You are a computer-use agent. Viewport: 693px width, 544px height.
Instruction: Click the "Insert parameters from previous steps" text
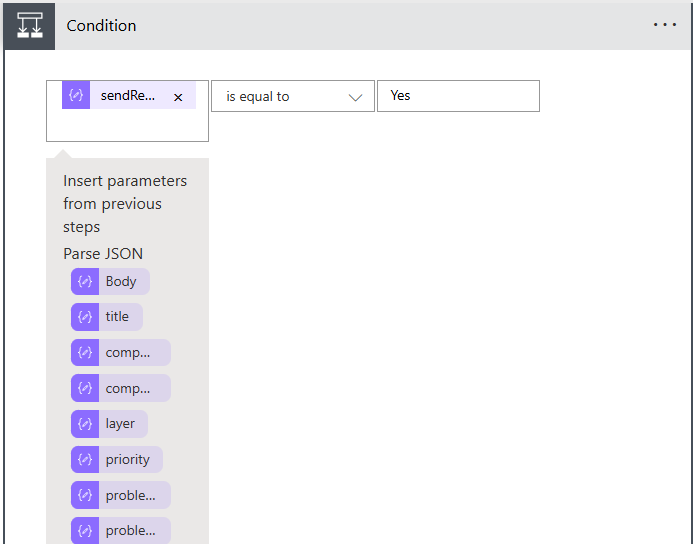pos(125,204)
